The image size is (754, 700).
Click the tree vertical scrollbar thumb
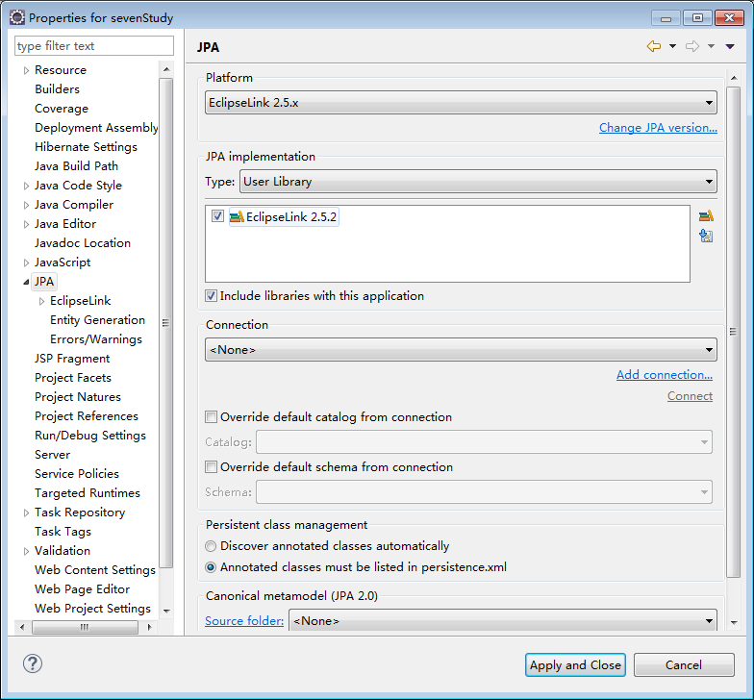165,323
